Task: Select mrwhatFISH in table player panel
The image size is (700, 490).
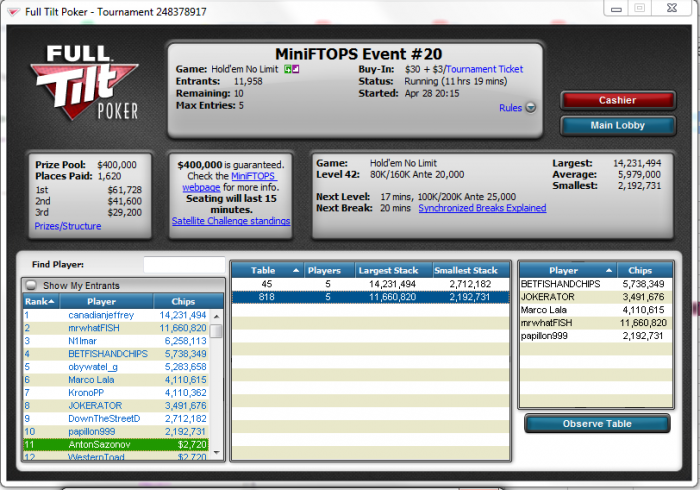Action: (x=596, y=323)
